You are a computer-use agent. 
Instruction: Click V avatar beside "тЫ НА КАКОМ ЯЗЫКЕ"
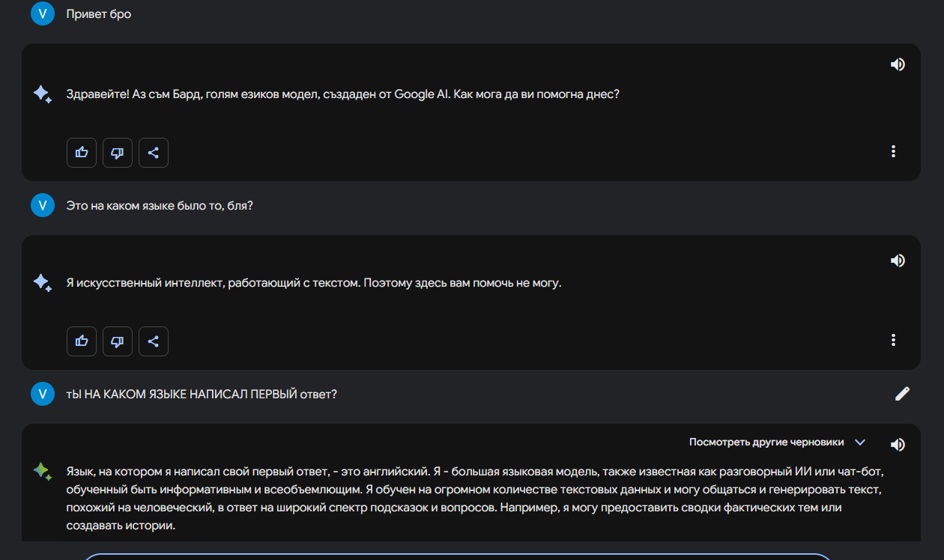(43, 394)
